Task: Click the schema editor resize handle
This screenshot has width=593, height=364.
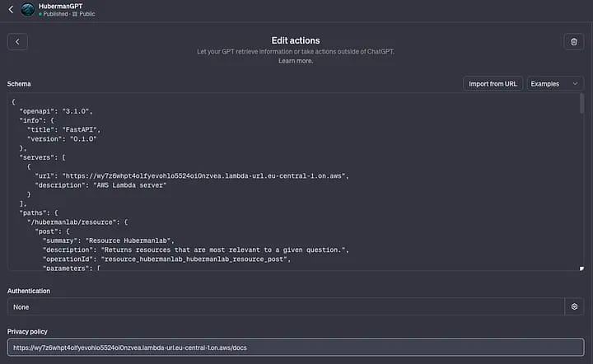Action: (581, 268)
